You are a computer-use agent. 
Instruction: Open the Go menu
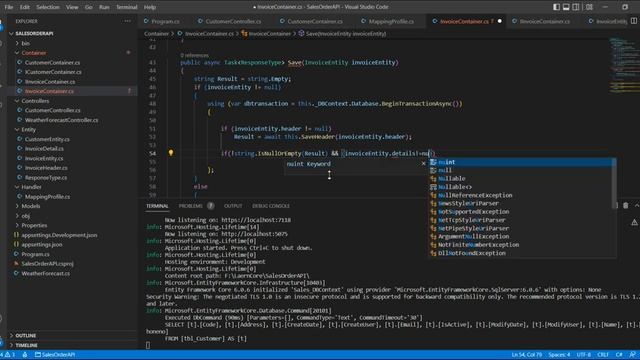(x=89, y=7)
